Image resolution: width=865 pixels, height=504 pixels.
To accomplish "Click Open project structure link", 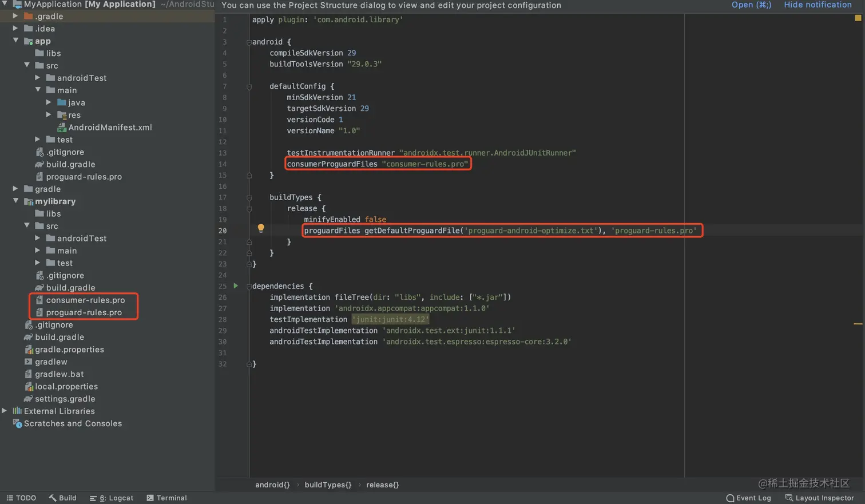I will (751, 5).
